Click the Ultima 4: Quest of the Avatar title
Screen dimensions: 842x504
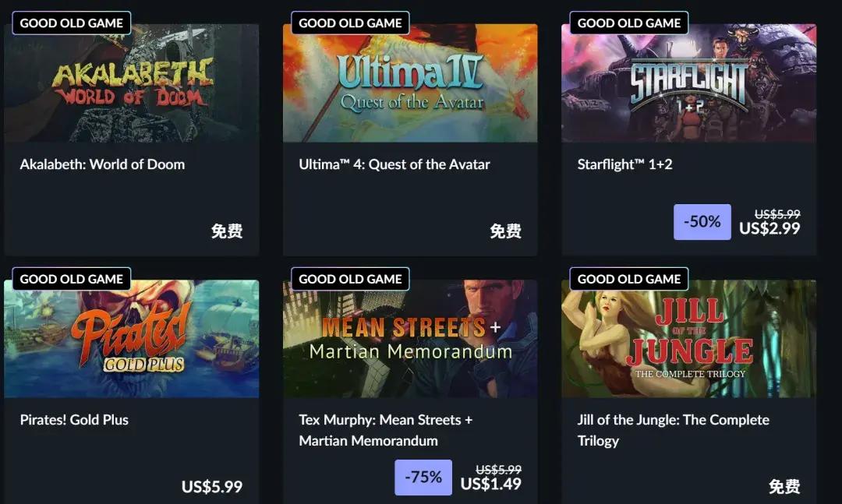(x=394, y=164)
